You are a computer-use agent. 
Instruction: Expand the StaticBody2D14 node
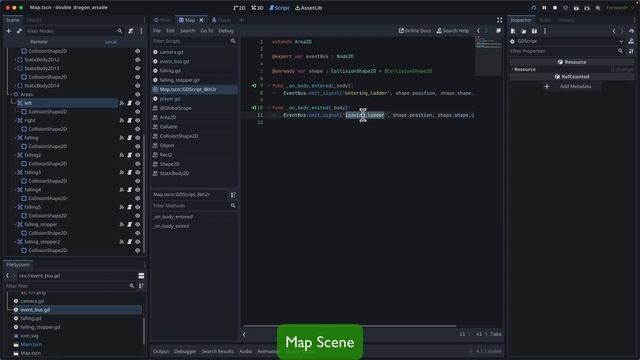(15, 86)
